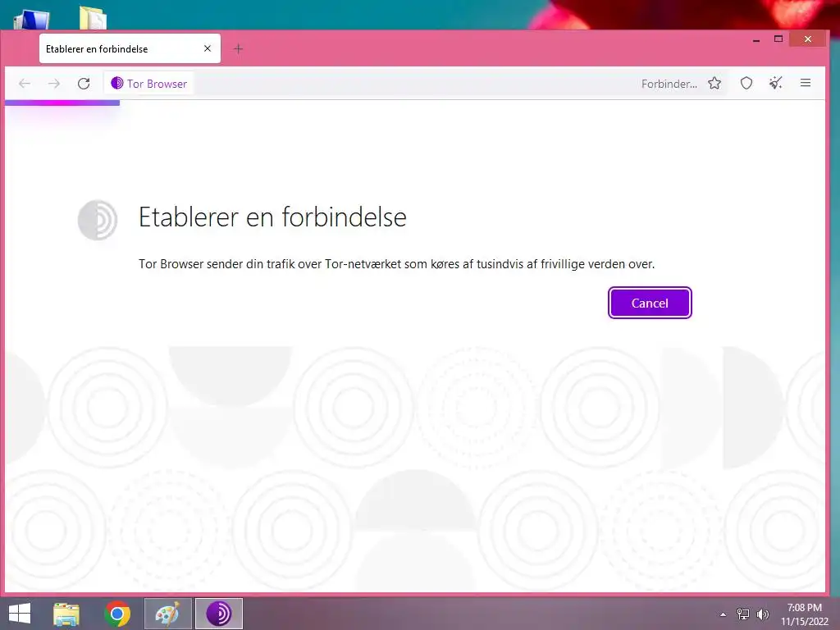The image size is (840, 630).
Task: Select the folder desktop icon
Action: coord(94,18)
